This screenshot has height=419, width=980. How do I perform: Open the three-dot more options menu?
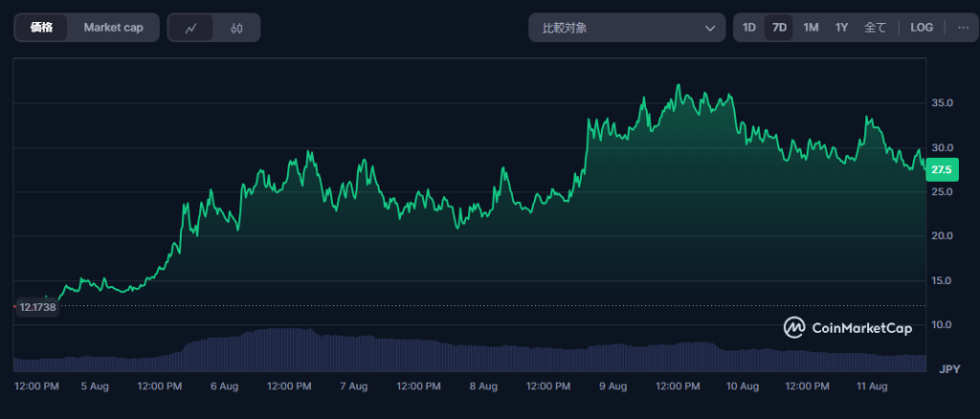point(963,28)
